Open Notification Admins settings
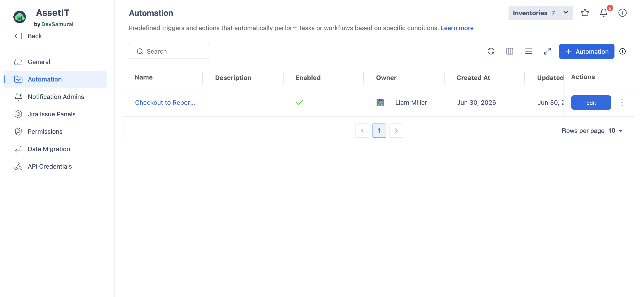644x297 pixels. coord(55,97)
